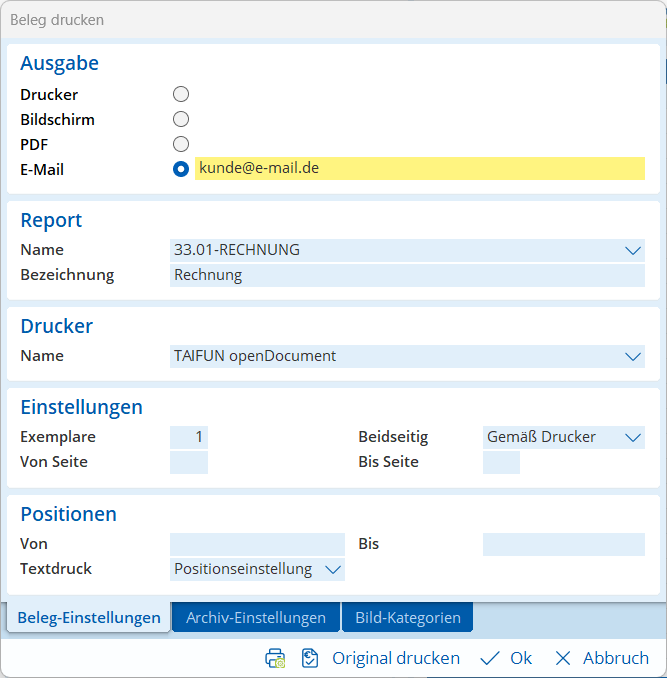Click the euro document icon before Original drucken
The image size is (667, 678).
coord(310,658)
